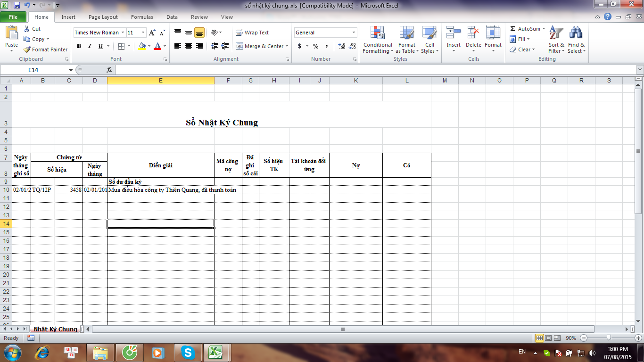
Task: Apply Accounting Number Format ($)
Action: pyautogui.click(x=299, y=46)
